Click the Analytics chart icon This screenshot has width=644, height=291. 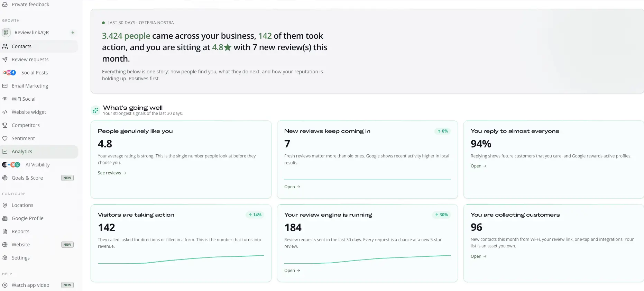tap(5, 152)
